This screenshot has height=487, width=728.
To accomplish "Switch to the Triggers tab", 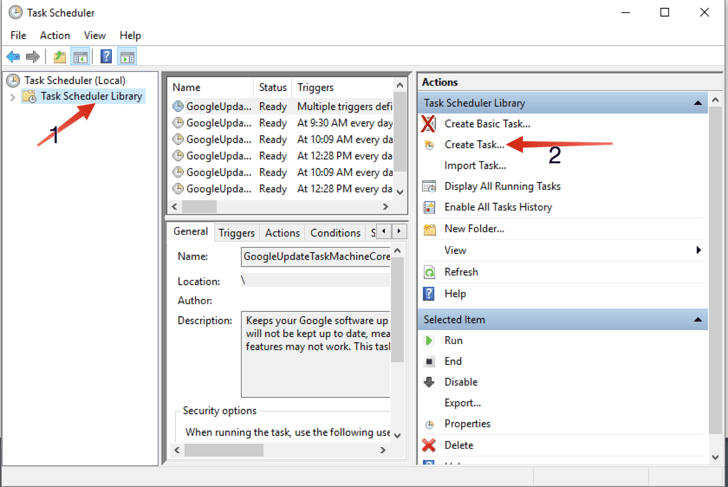I will [x=237, y=233].
